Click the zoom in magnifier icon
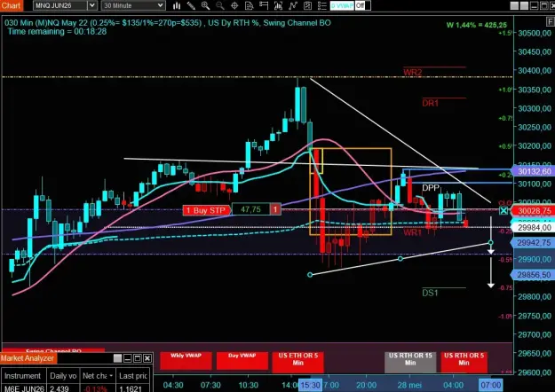This screenshot has width=555, height=392. click(x=206, y=5)
